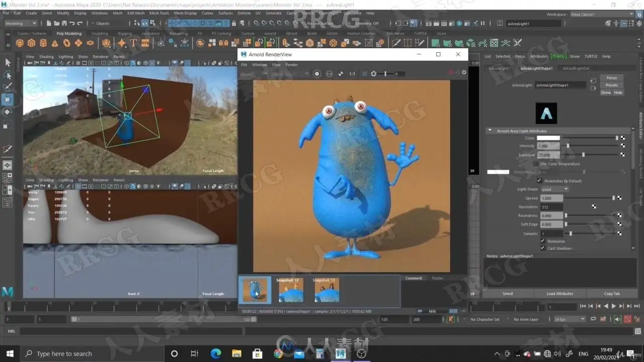Pick the Lasso select tool
Image resolution: width=644 pixels, height=362 pixels.
click(8, 75)
